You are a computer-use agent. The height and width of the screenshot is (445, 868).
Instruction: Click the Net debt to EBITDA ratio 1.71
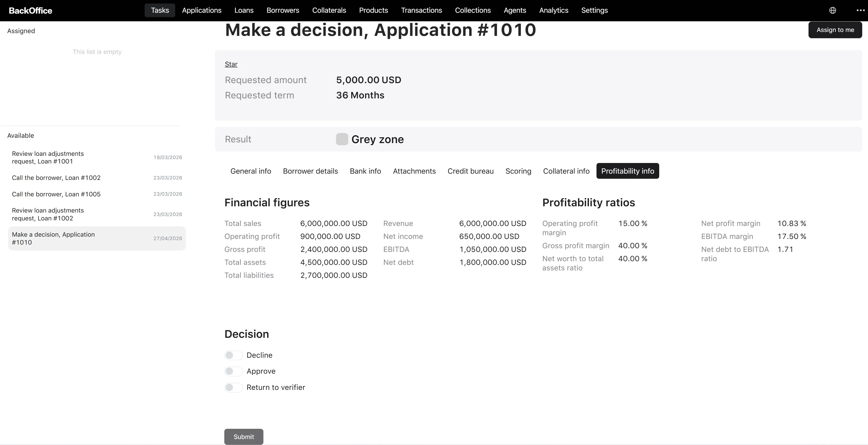pyautogui.click(x=785, y=249)
